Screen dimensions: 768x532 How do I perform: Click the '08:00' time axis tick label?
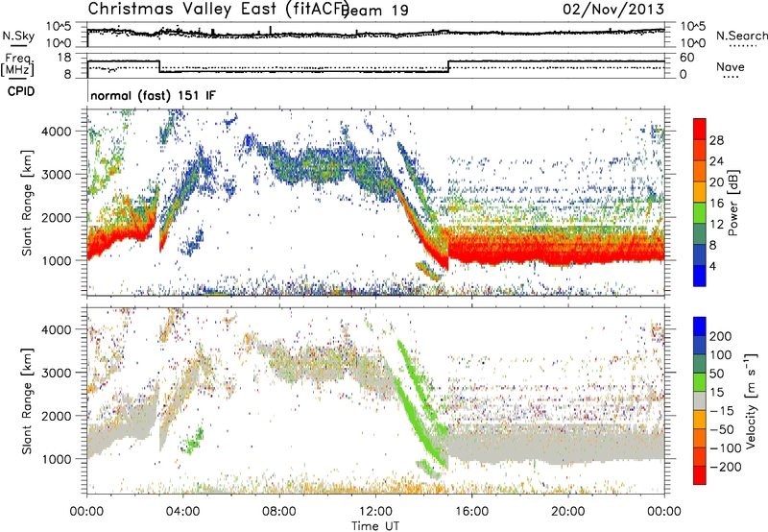click(x=279, y=512)
